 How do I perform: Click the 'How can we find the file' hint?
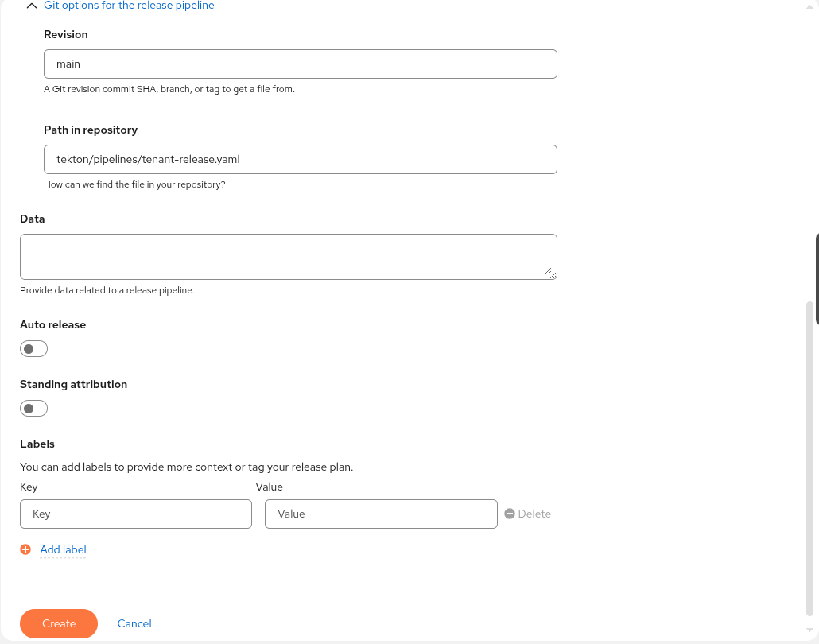tap(134, 185)
